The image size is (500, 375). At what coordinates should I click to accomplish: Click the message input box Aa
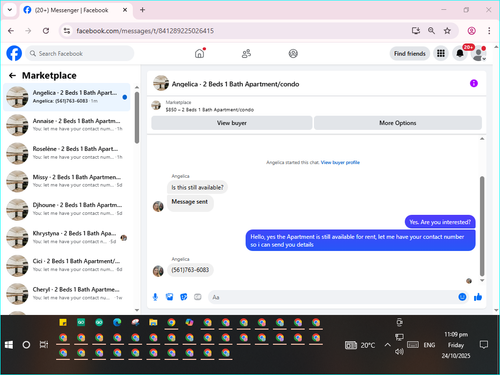[333, 297]
